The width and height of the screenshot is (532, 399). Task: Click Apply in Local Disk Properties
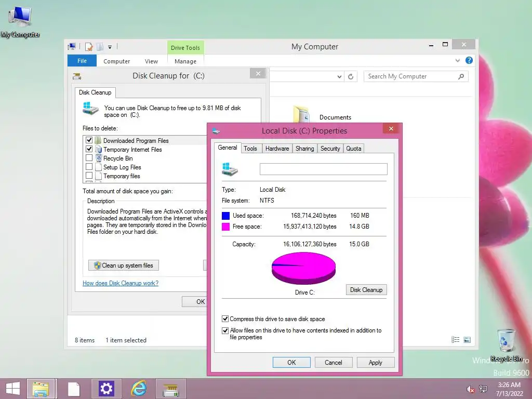coord(376,362)
